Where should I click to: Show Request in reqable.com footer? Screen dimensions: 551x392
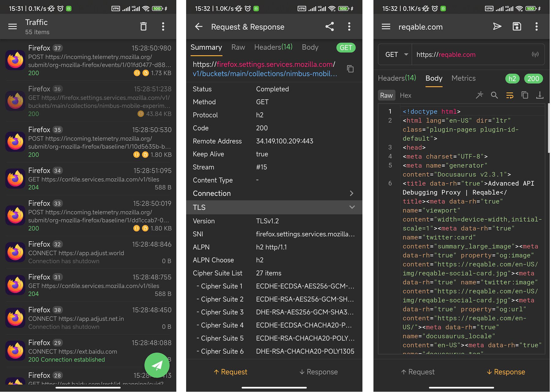point(418,372)
